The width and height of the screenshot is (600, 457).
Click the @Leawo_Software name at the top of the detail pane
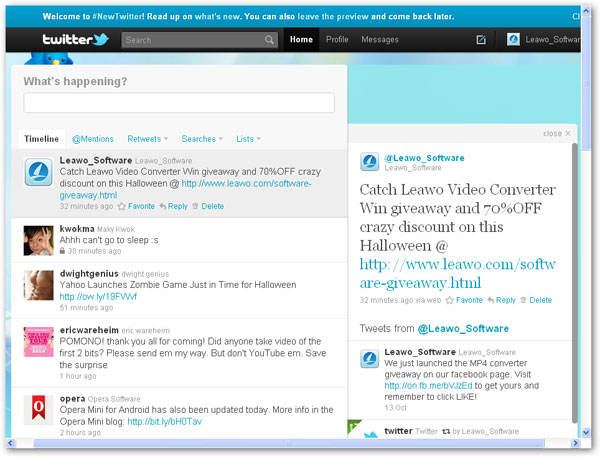[424, 158]
